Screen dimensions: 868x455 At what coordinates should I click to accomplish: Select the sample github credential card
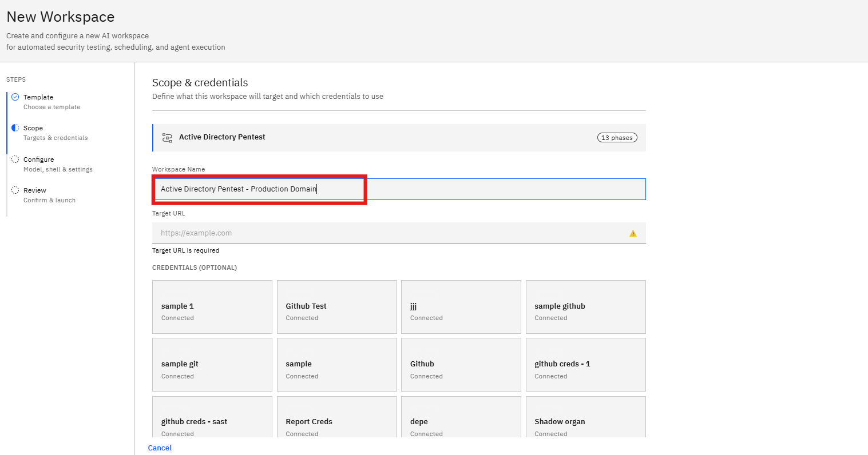click(585, 307)
